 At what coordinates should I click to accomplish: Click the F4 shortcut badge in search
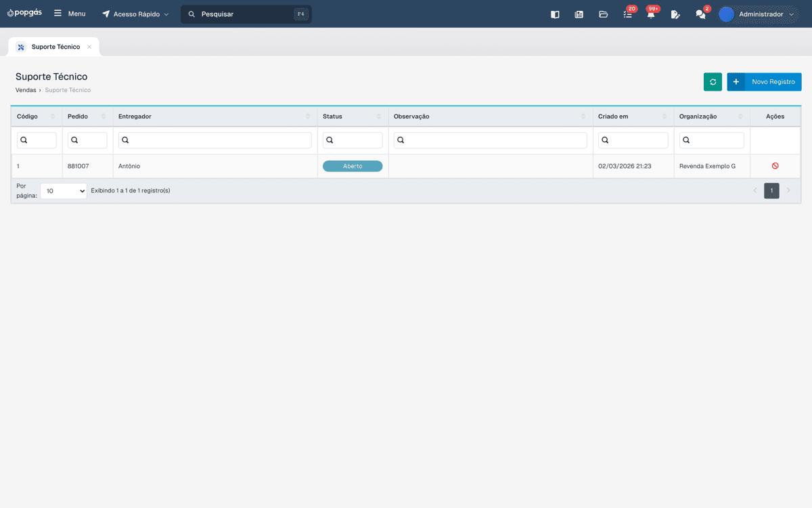[x=301, y=14]
